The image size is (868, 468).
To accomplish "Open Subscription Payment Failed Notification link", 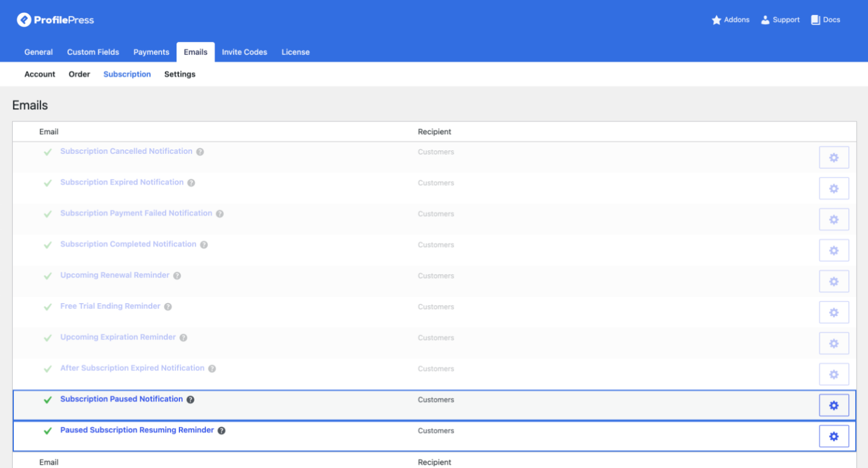I will coord(137,213).
